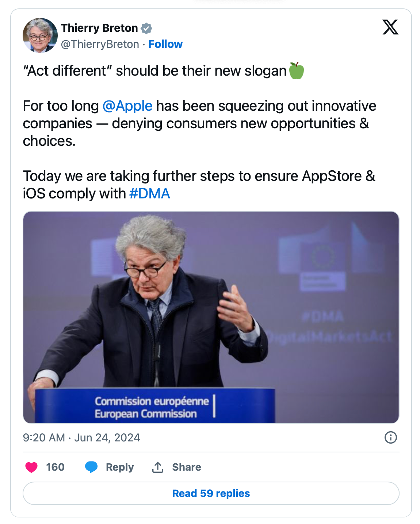The image size is (420, 524).
Task: Click Thierry Breton's profile avatar
Action: [x=40, y=35]
